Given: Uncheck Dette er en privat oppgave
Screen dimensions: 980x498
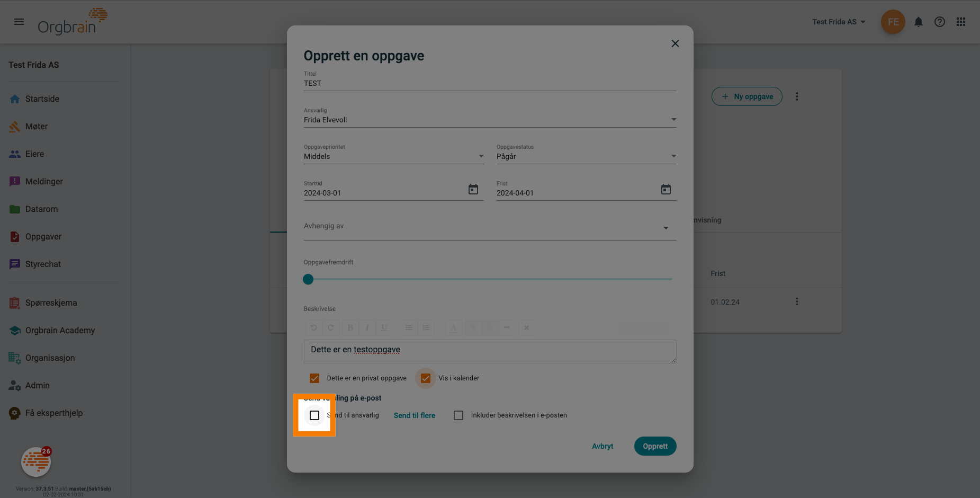Looking at the screenshot, I should [x=314, y=378].
